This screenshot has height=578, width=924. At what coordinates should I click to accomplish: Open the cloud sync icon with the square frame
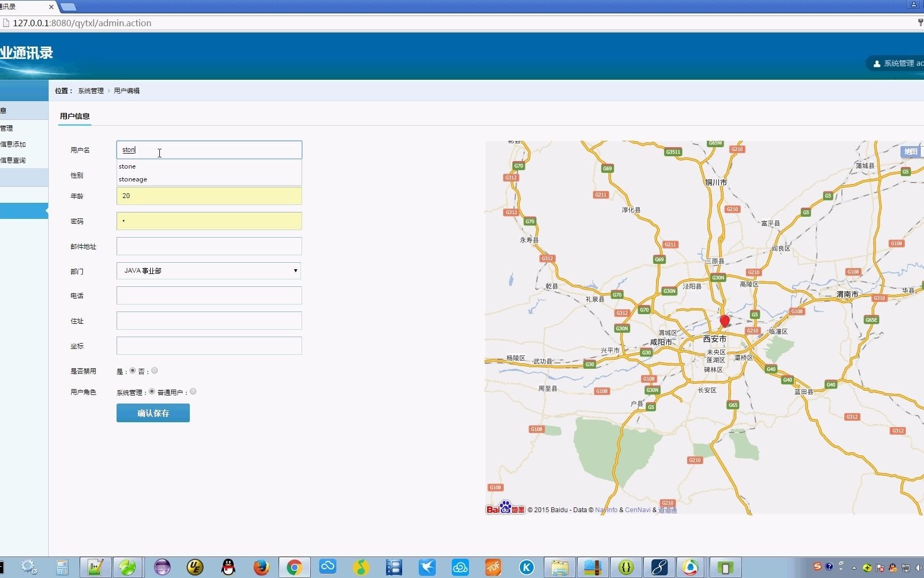tap(328, 566)
